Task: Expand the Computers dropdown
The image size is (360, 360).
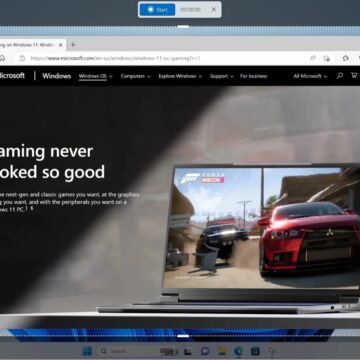Action: (x=135, y=76)
